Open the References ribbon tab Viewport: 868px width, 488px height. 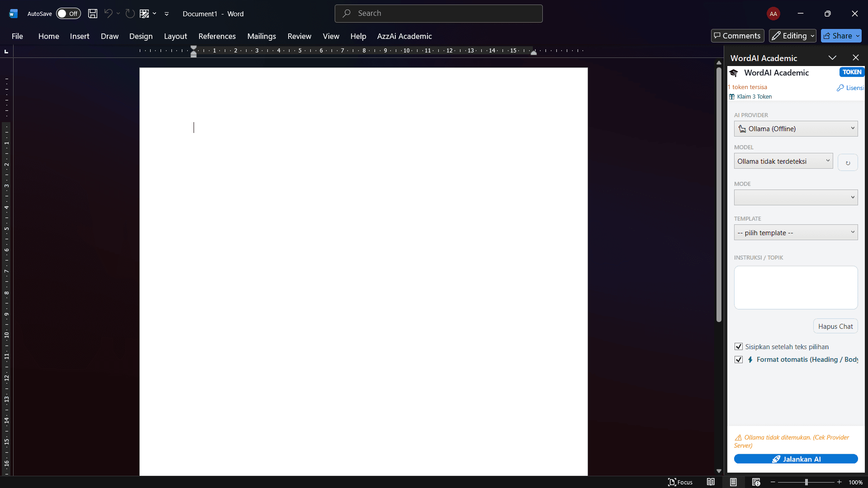point(217,36)
